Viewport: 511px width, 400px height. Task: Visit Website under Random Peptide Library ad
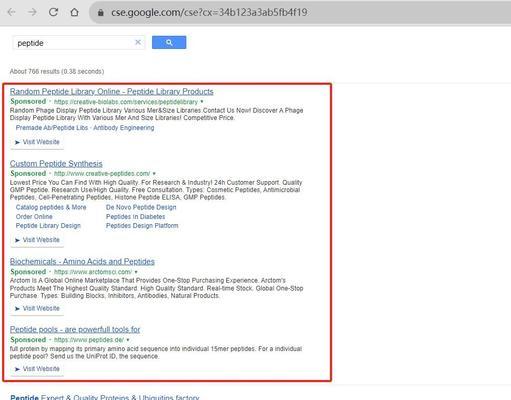click(x=37, y=142)
